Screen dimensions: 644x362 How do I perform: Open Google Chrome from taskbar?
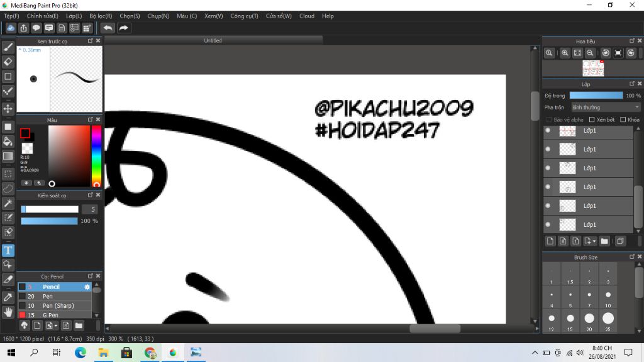(150, 353)
